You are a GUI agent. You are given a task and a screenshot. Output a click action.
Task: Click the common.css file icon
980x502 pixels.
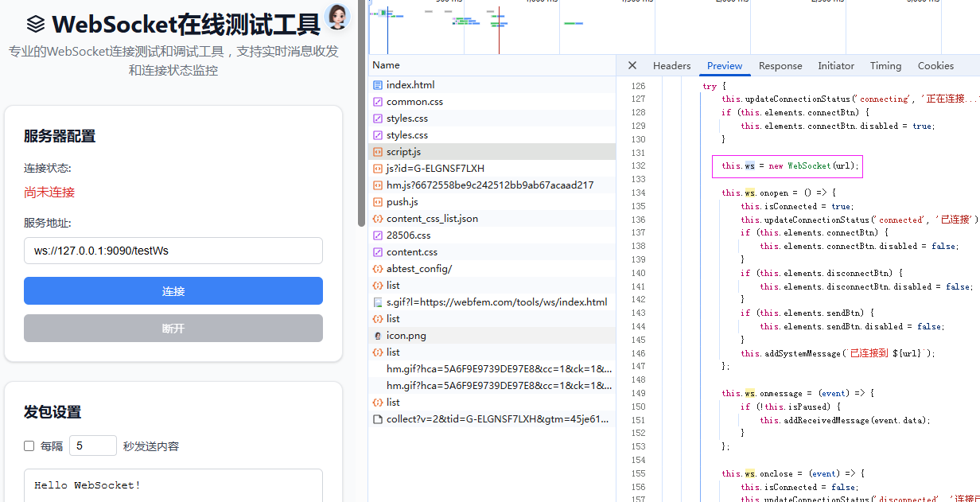pyautogui.click(x=378, y=102)
